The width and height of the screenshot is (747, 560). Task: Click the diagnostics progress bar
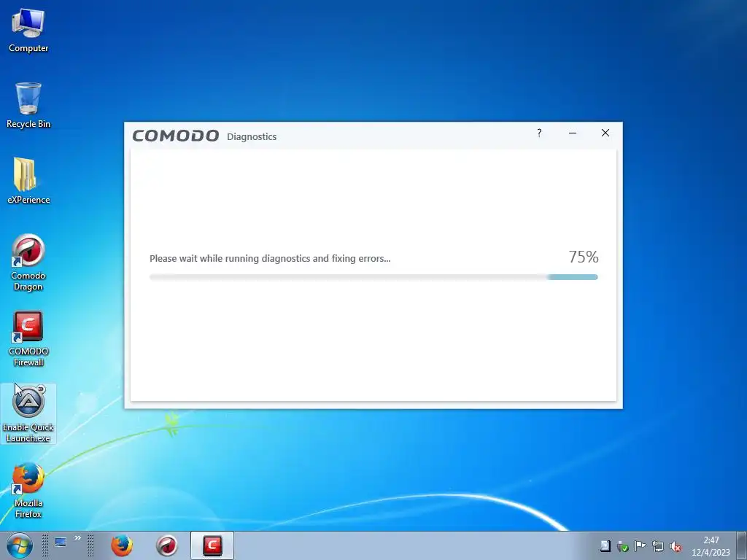pyautogui.click(x=373, y=277)
